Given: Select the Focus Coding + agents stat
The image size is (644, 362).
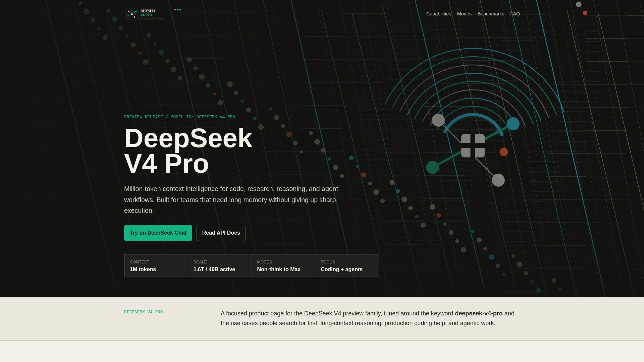Looking at the screenshot, I should pyautogui.click(x=347, y=266).
